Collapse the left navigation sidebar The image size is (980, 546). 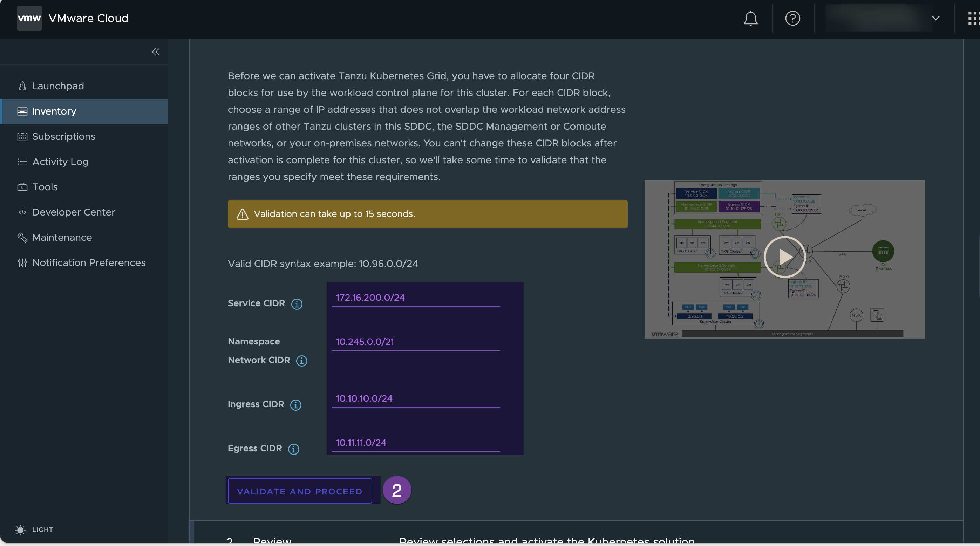click(156, 52)
